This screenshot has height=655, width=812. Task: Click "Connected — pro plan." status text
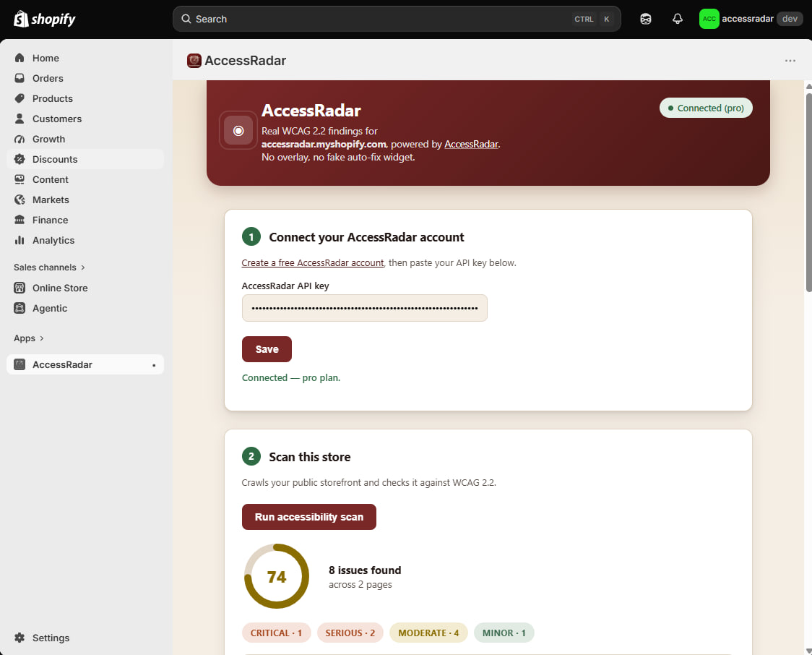291,378
